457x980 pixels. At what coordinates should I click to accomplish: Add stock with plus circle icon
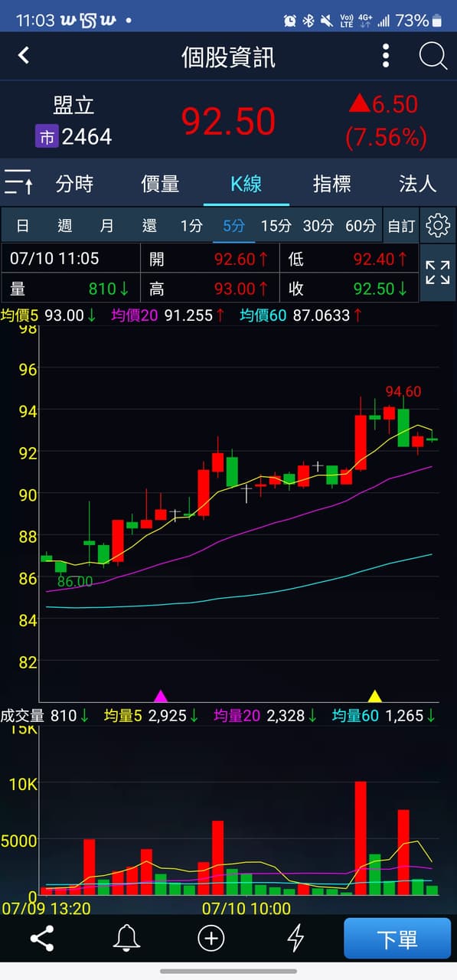point(211,938)
